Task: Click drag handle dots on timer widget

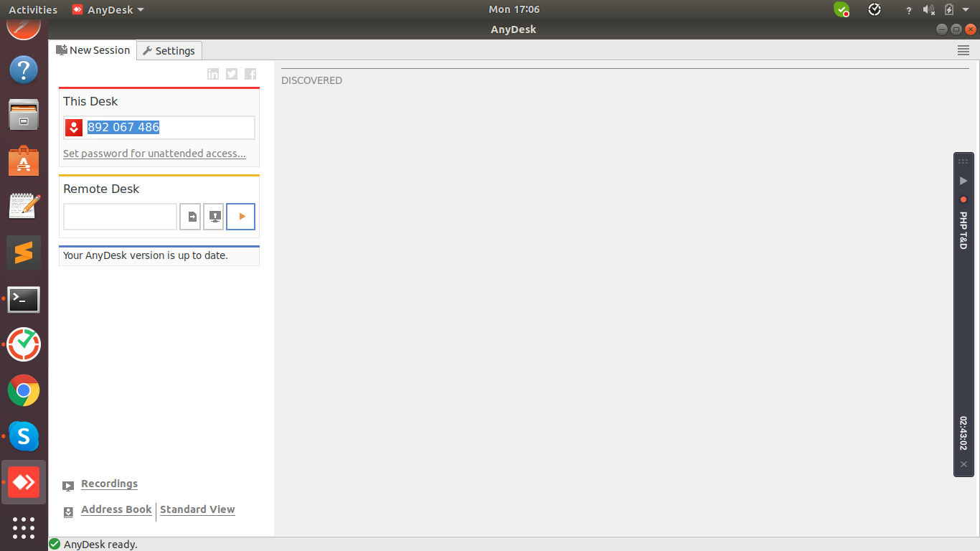Action: [963, 161]
